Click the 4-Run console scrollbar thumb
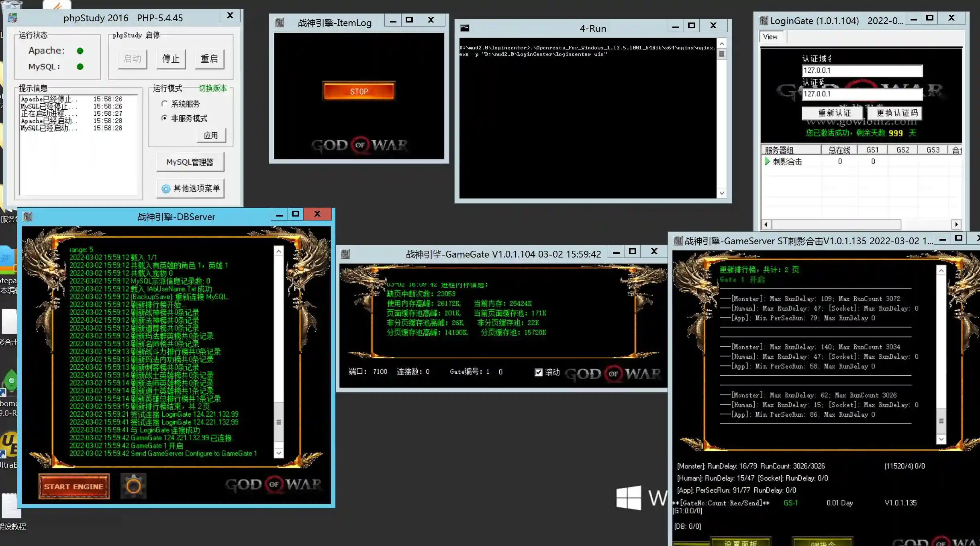Image resolution: width=980 pixels, height=546 pixels. point(722,54)
